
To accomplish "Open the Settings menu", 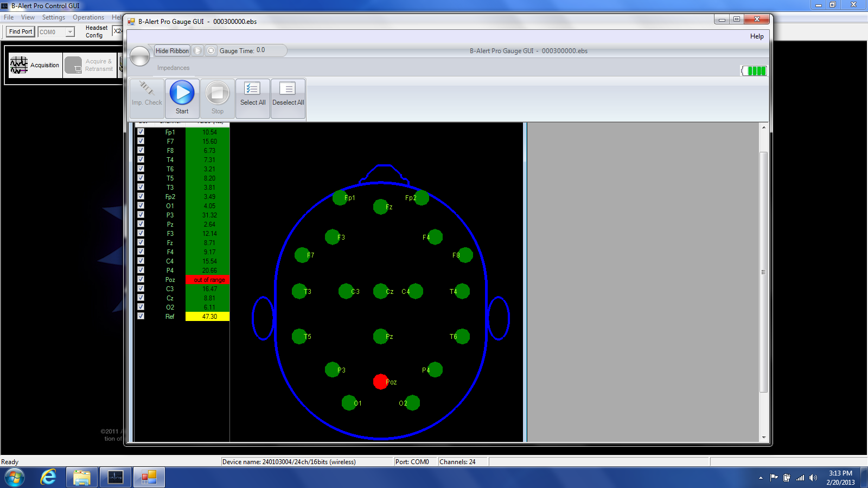I will 53,17.
